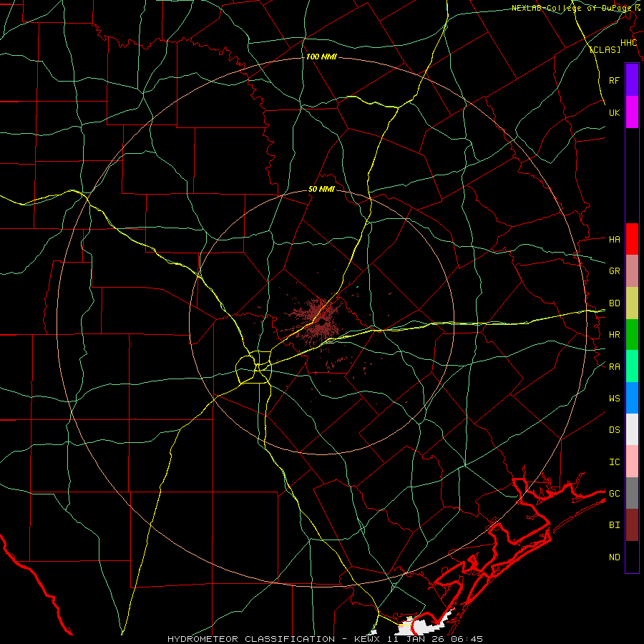Click the WS legend label

pyautogui.click(x=614, y=398)
